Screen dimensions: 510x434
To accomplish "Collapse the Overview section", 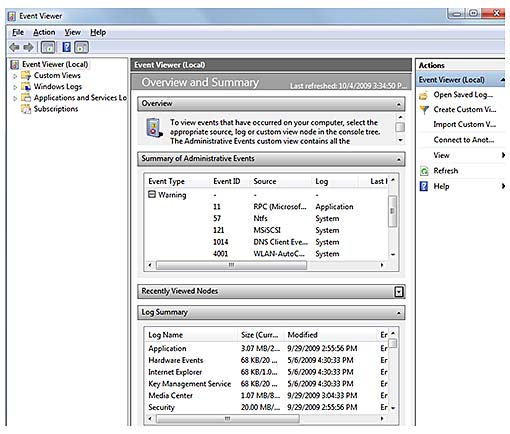I will 399,105.
